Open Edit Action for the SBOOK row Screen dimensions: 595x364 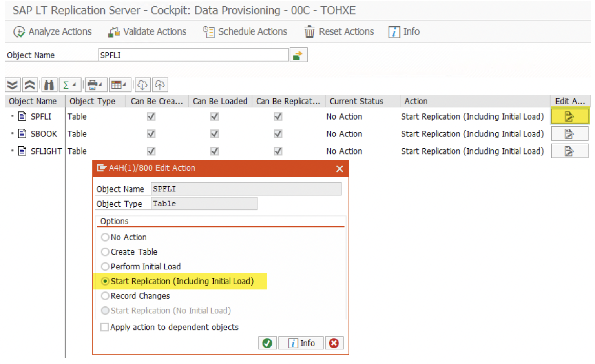569,134
